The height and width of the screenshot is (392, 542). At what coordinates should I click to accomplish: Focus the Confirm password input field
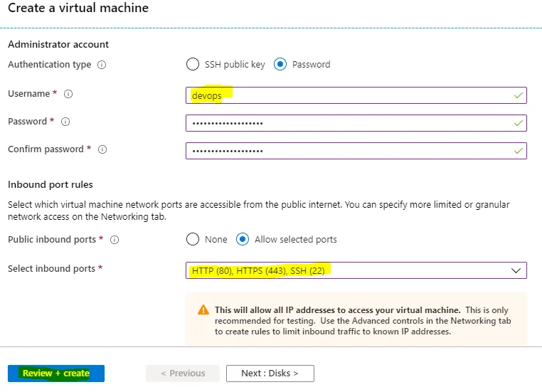coord(356,151)
